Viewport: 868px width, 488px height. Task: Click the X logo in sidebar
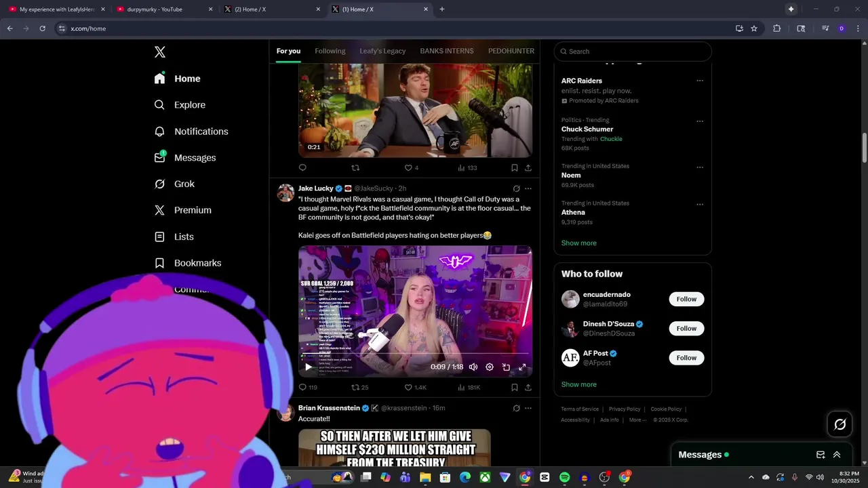pos(160,52)
